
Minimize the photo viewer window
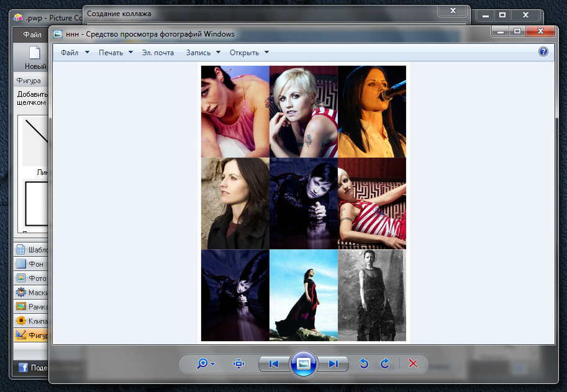click(501, 32)
